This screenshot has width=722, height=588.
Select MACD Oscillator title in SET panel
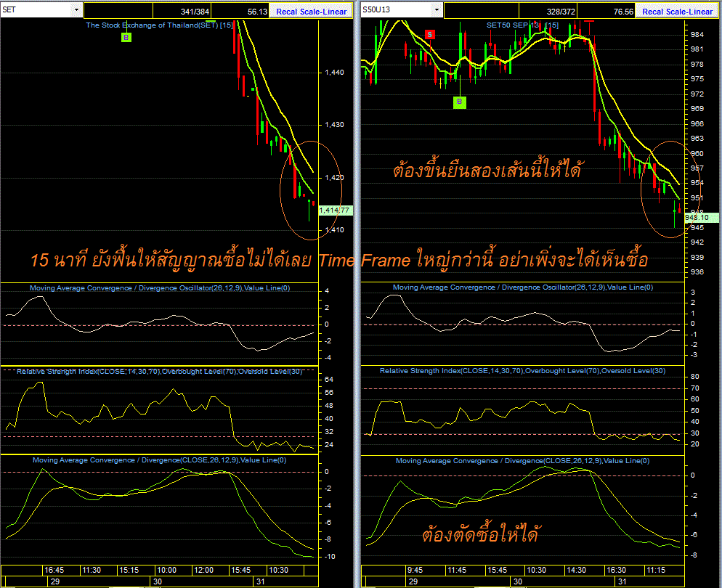coord(160,288)
